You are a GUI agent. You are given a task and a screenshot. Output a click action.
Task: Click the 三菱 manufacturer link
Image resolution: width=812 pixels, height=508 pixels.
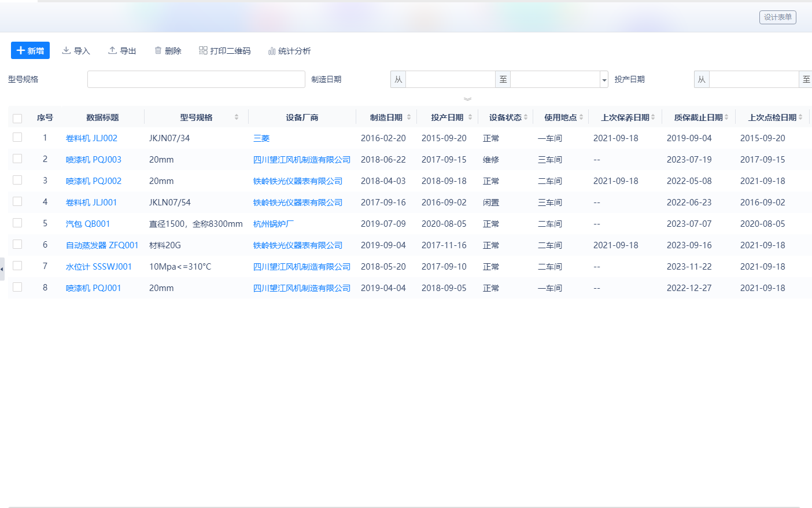coord(261,138)
